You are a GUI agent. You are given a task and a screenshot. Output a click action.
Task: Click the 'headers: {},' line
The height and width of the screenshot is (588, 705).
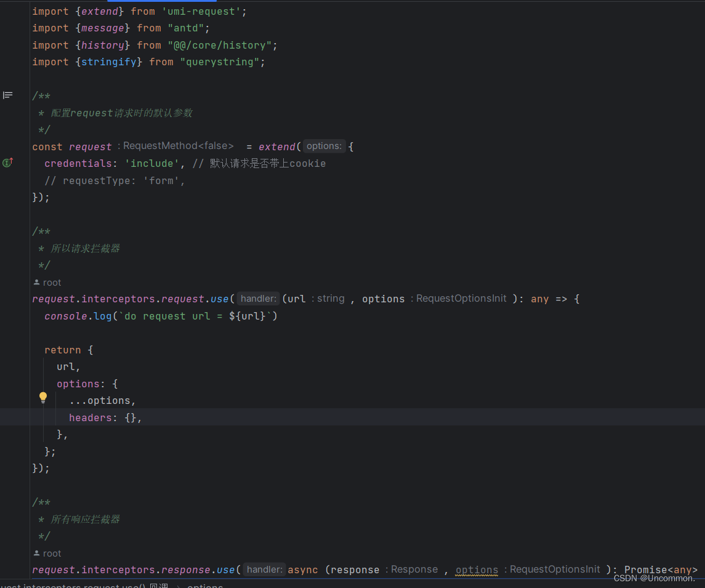click(105, 417)
